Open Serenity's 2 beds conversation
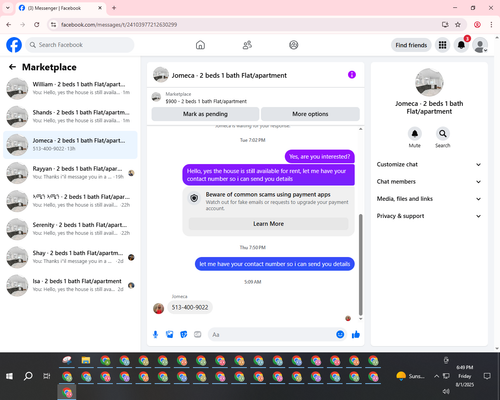Screen dimensions: 500x400 click(70, 229)
